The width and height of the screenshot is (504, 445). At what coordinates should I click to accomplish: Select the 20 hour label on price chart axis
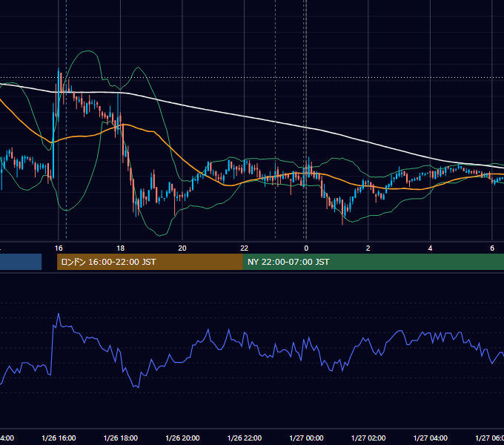182,248
